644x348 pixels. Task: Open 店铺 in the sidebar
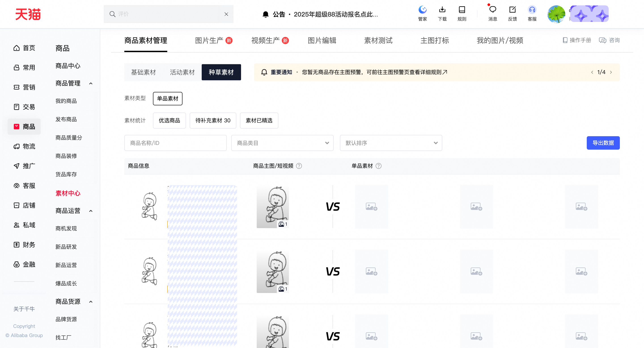(x=24, y=206)
